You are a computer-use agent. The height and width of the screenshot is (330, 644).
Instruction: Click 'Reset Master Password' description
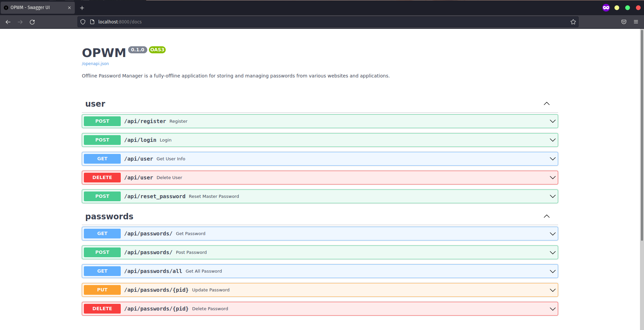point(214,197)
